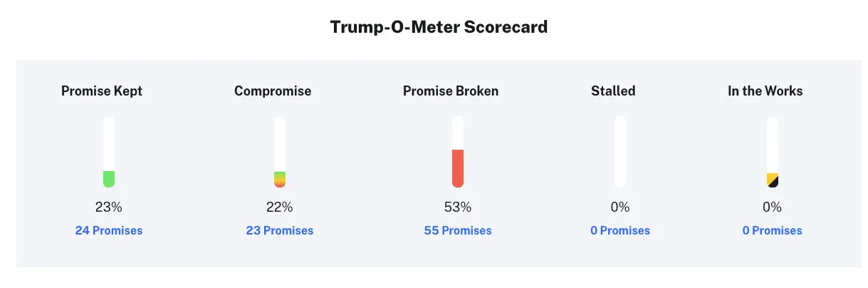Click the 22% value under Compromise
The height and width of the screenshot is (288, 868).
pos(280,207)
